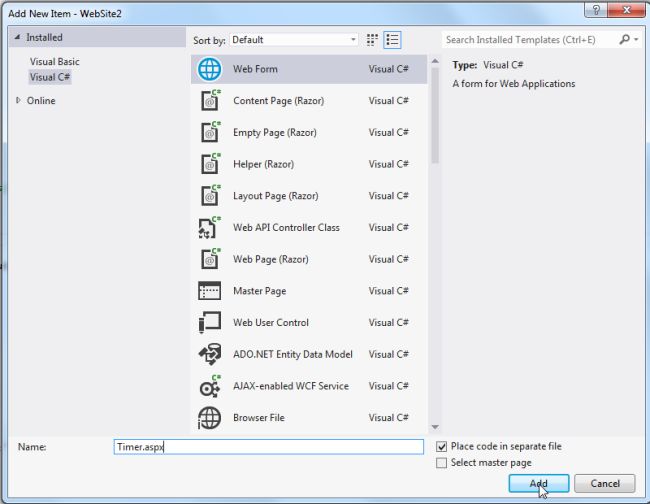Select Browser File template name

pos(259,418)
